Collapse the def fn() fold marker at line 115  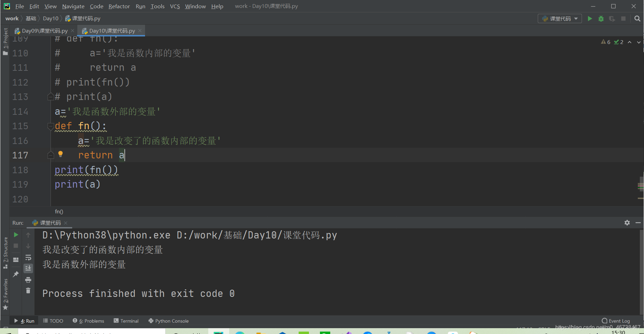tap(51, 126)
